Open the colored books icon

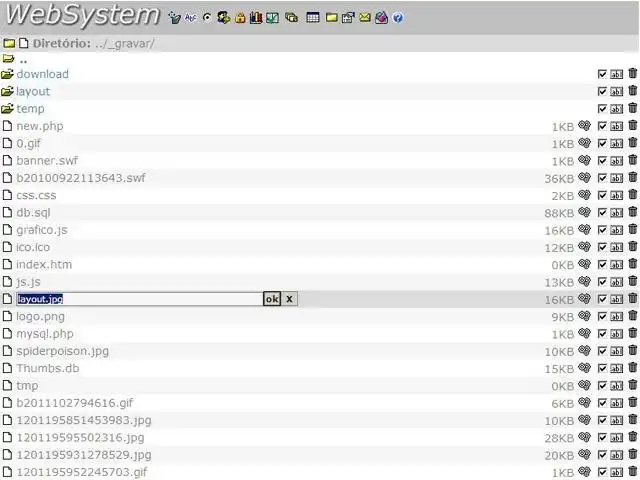[256, 18]
